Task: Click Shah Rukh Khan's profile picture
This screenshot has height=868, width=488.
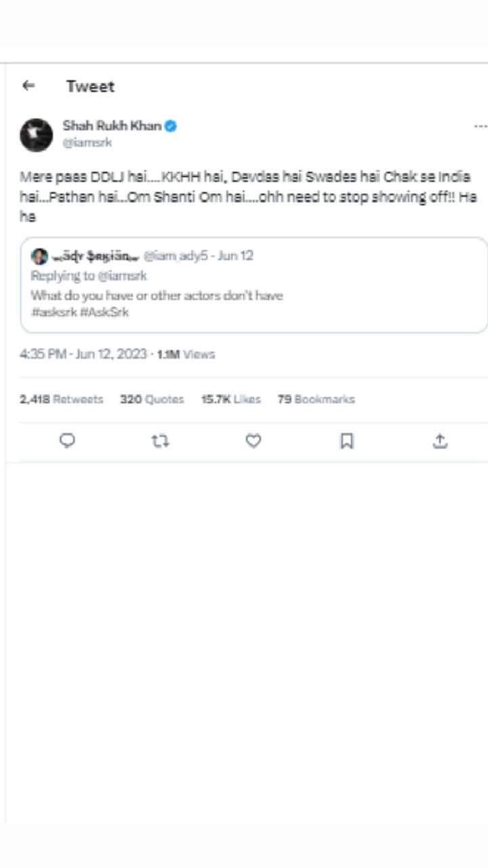Action: click(x=36, y=134)
